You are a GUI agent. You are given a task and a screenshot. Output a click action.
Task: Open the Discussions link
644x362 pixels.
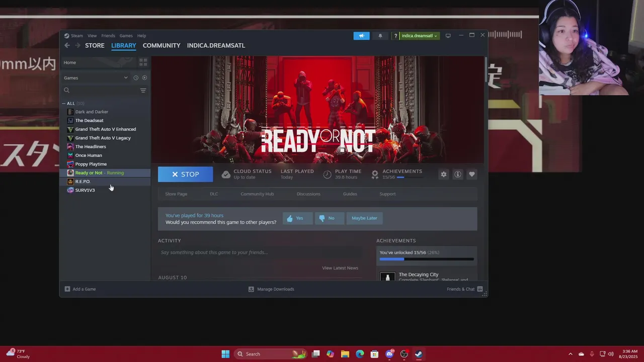308,194
